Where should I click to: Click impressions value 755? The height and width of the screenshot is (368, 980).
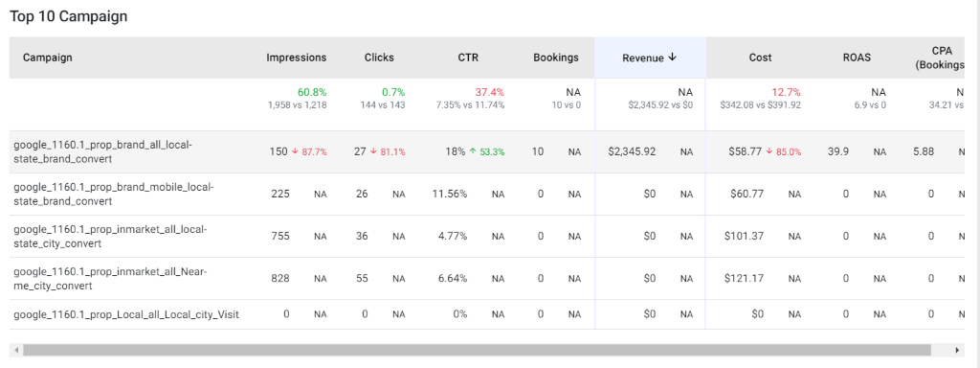point(280,237)
